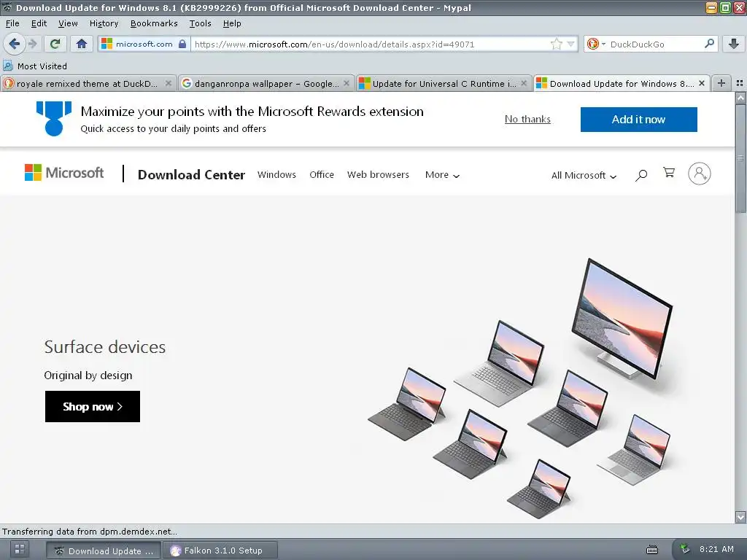Close the danganronpa wallpaper tab
This screenshot has width=747, height=560.
[347, 83]
